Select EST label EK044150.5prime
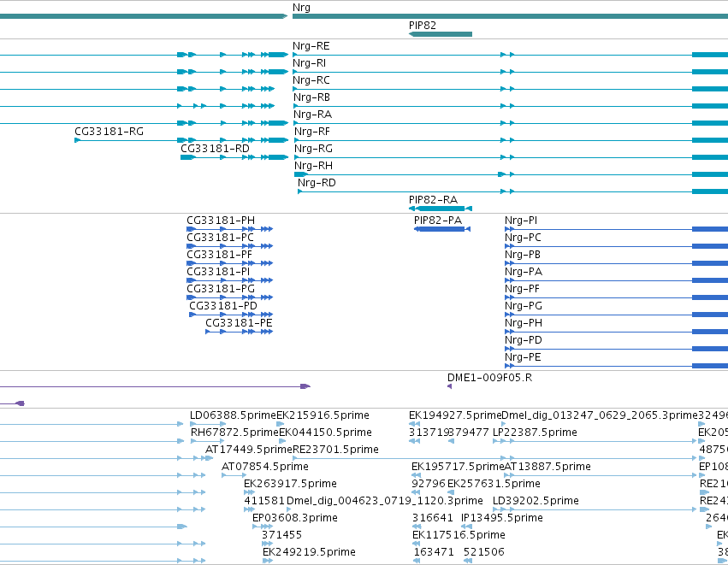728x565 pixels. click(325, 433)
